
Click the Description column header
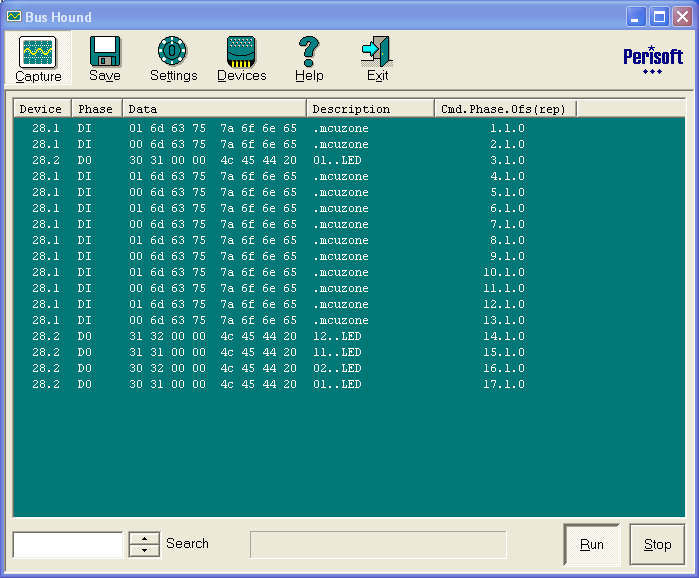(370, 109)
